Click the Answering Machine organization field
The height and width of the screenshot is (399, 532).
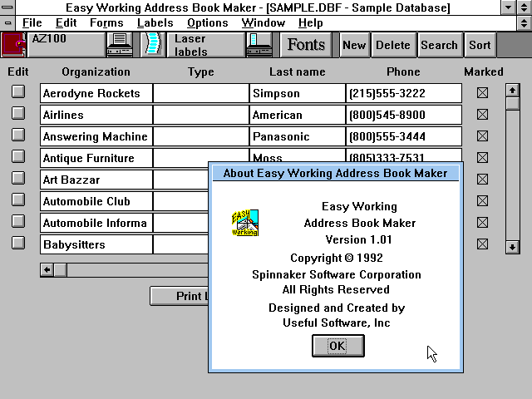pos(96,136)
